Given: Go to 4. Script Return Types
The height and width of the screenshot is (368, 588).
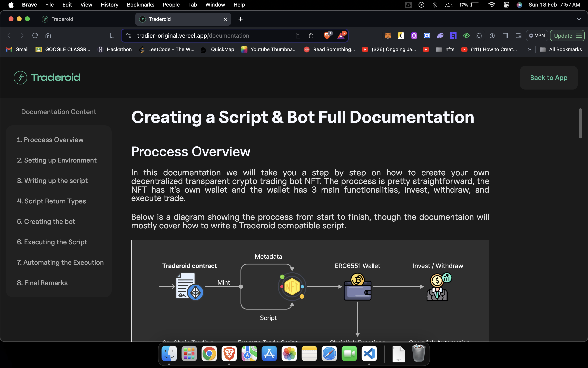Looking at the screenshot, I should click(51, 201).
